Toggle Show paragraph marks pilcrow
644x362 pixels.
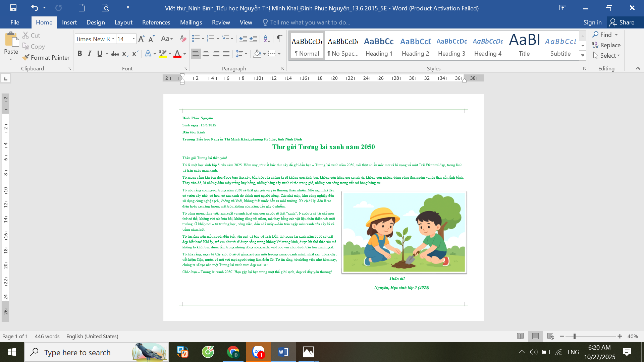279,39
